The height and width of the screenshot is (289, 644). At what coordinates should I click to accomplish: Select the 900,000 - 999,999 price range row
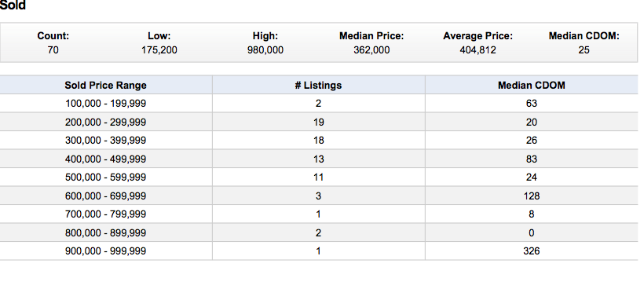click(x=319, y=251)
